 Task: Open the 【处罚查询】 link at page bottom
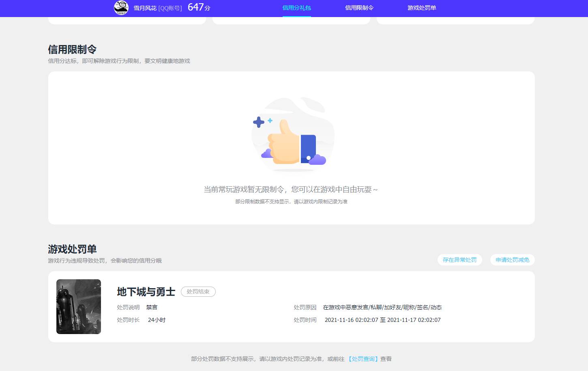[x=363, y=359]
